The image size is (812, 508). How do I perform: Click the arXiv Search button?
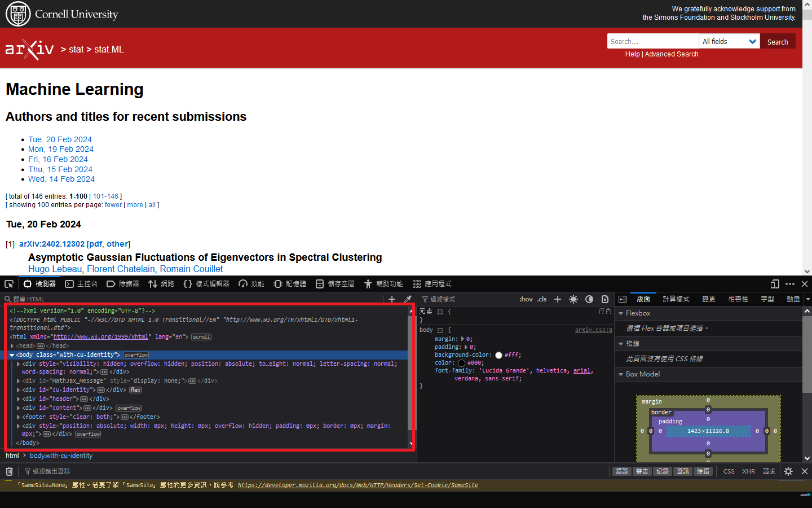point(778,41)
